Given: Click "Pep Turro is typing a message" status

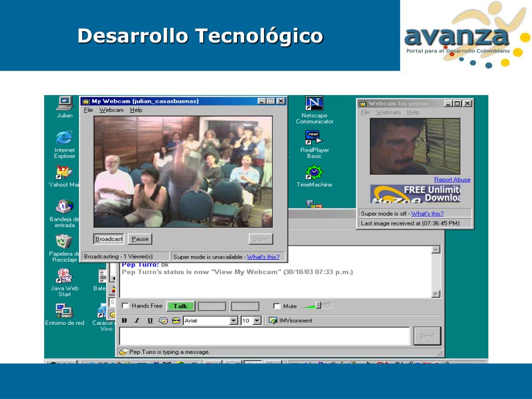Looking at the screenshot, I should (x=169, y=352).
